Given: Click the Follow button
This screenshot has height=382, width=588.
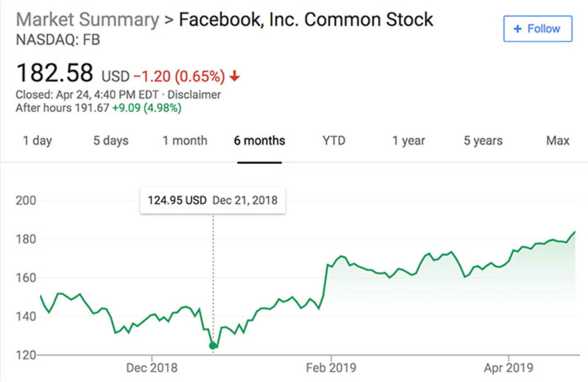Looking at the screenshot, I should click(x=537, y=29).
